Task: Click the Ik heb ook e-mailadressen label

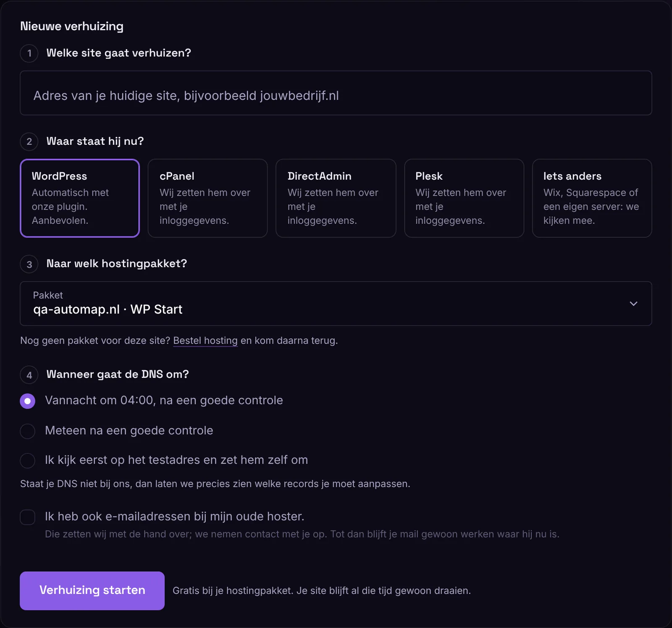Action: 174,516
